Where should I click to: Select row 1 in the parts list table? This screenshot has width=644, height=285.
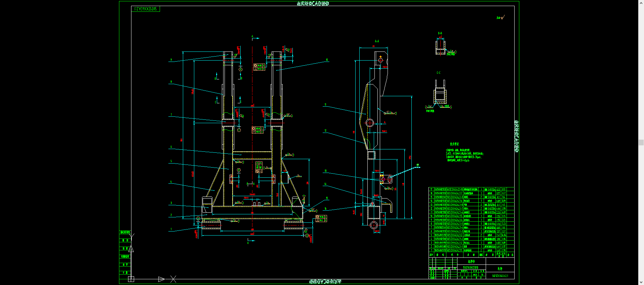[471, 250]
